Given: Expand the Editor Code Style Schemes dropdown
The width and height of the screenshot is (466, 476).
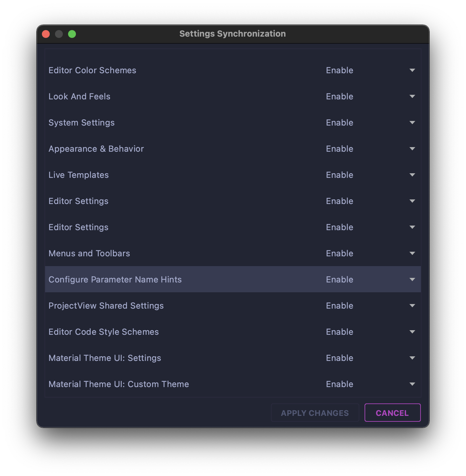Looking at the screenshot, I should [412, 331].
